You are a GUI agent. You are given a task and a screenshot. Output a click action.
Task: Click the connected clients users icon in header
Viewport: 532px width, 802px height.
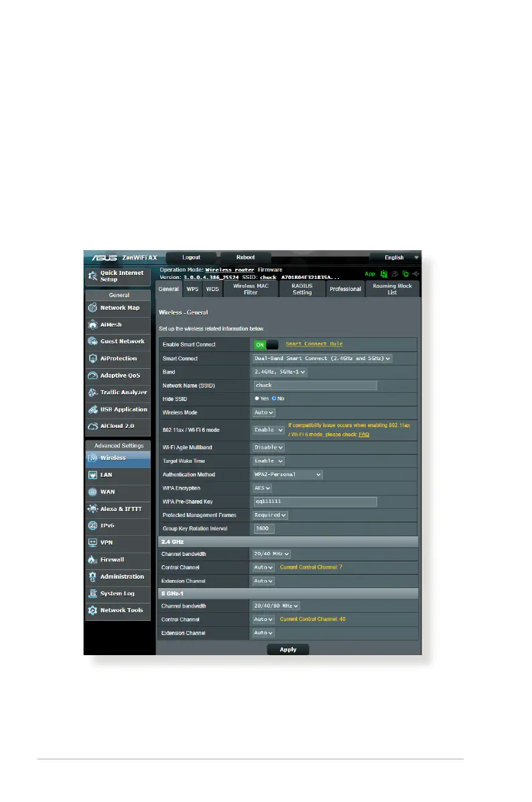tap(395, 274)
